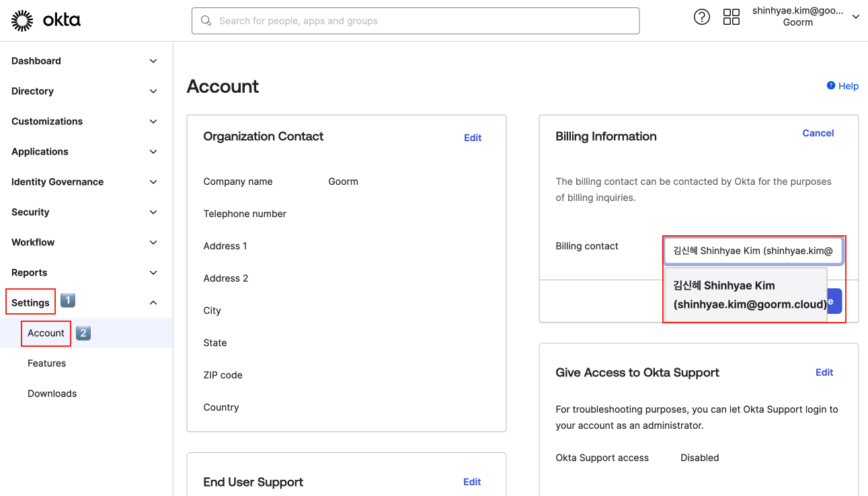Edit the End User Support section

[x=472, y=482]
